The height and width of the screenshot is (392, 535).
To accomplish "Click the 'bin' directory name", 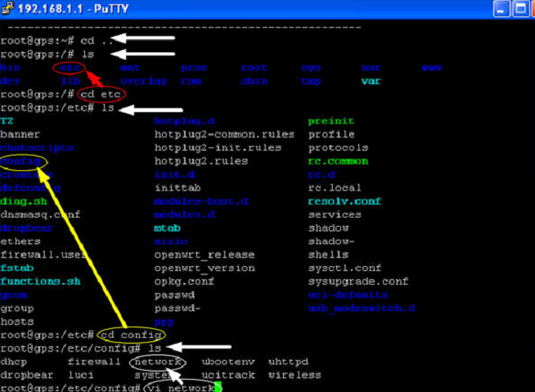I will click(11, 68).
